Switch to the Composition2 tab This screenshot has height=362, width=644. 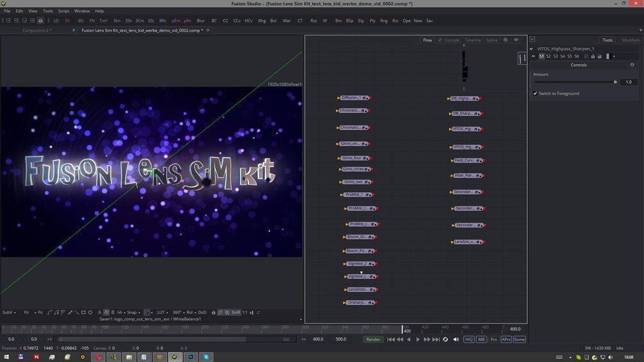(x=37, y=30)
